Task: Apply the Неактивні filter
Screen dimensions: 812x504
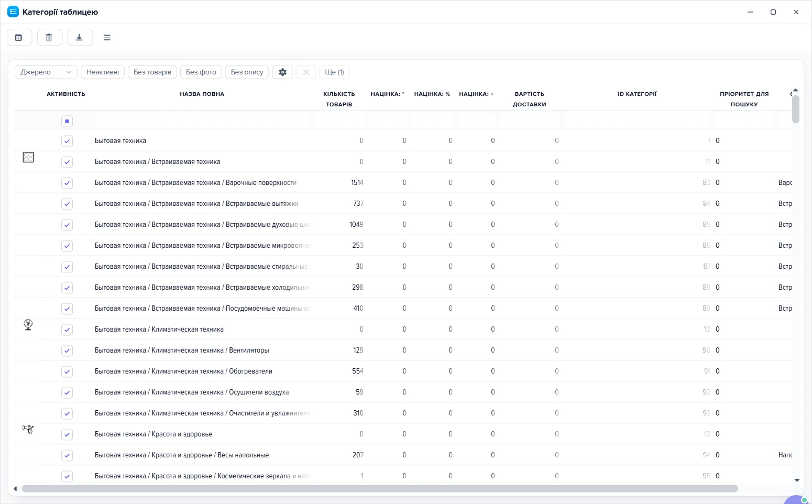Action: (x=103, y=72)
